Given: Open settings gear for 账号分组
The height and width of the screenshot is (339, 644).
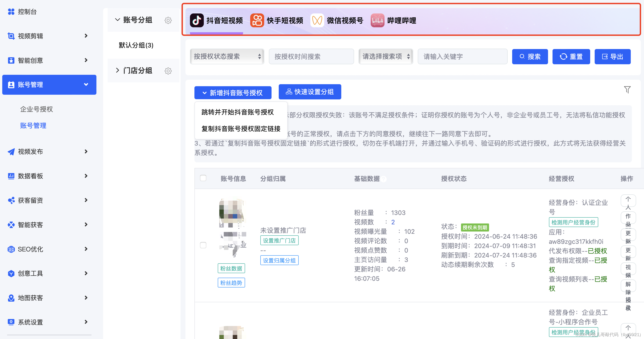Looking at the screenshot, I should pos(168,20).
